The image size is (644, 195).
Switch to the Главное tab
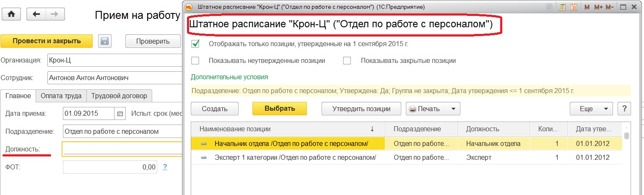[x=18, y=96]
